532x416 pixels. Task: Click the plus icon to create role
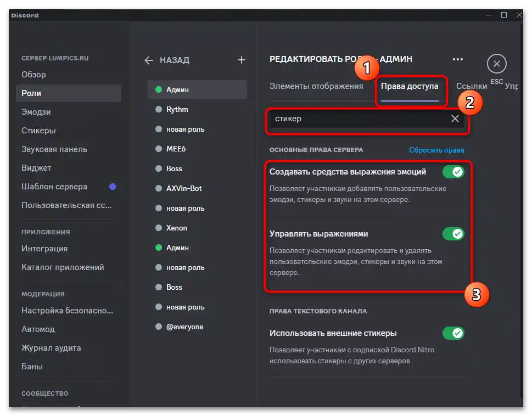pos(241,60)
